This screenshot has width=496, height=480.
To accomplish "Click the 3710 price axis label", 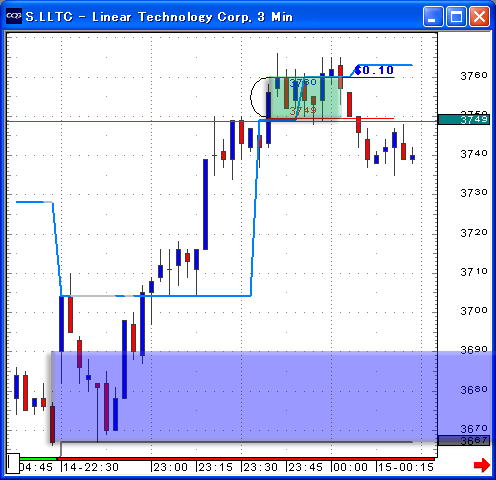I will [474, 272].
